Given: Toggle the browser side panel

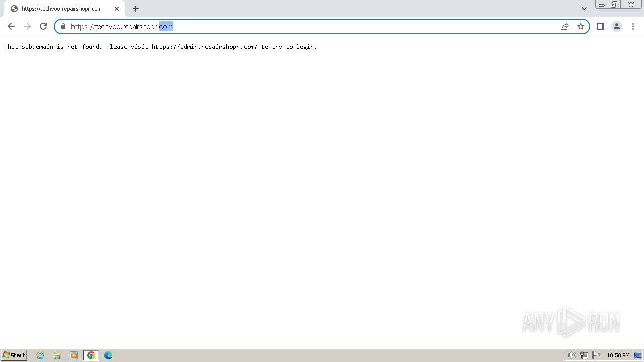Looking at the screenshot, I should click(x=600, y=26).
